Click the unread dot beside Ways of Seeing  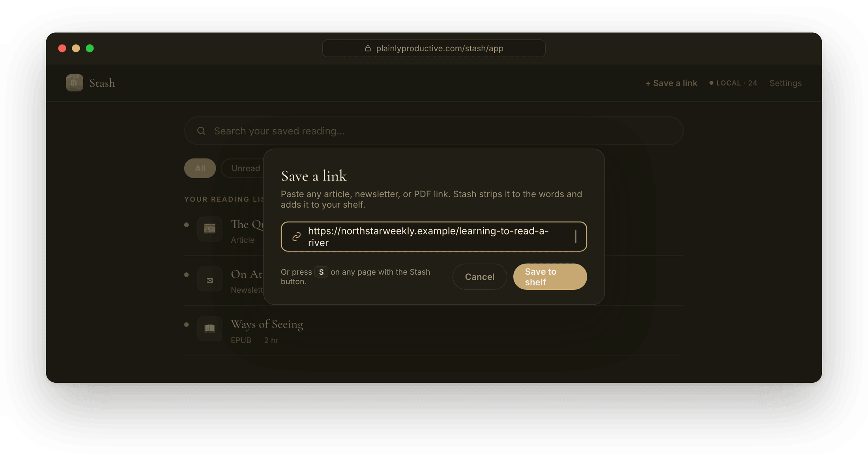[187, 324]
